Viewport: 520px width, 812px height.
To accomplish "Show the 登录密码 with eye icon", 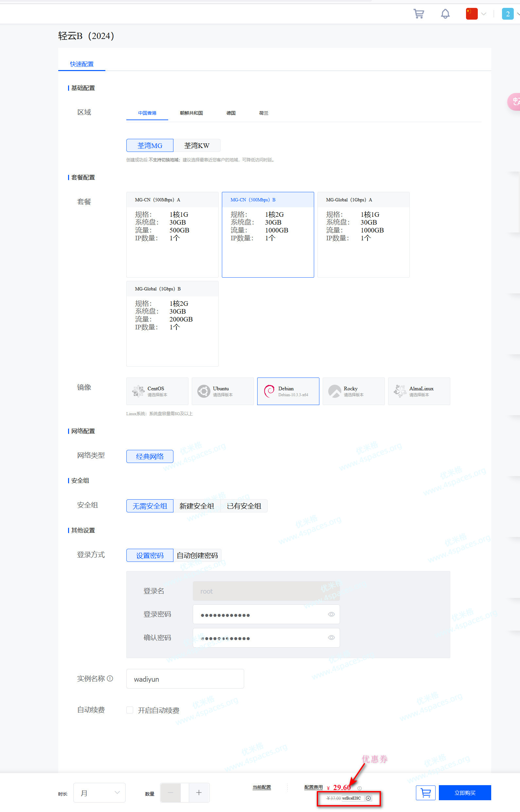I will point(331,614).
